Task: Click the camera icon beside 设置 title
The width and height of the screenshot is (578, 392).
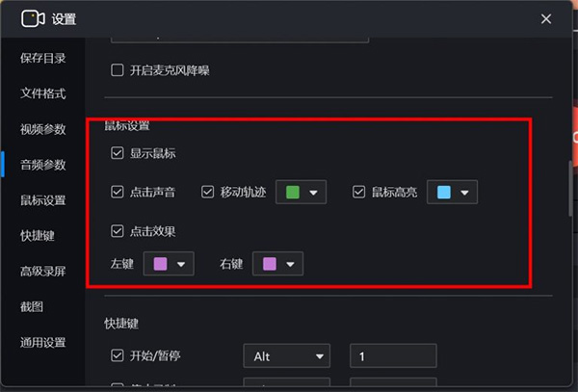Action: click(x=34, y=18)
